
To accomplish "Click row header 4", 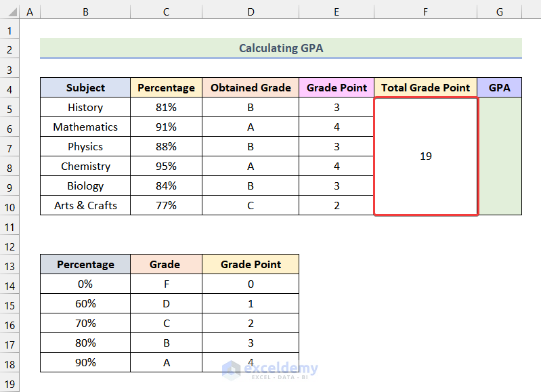I will 10,88.
